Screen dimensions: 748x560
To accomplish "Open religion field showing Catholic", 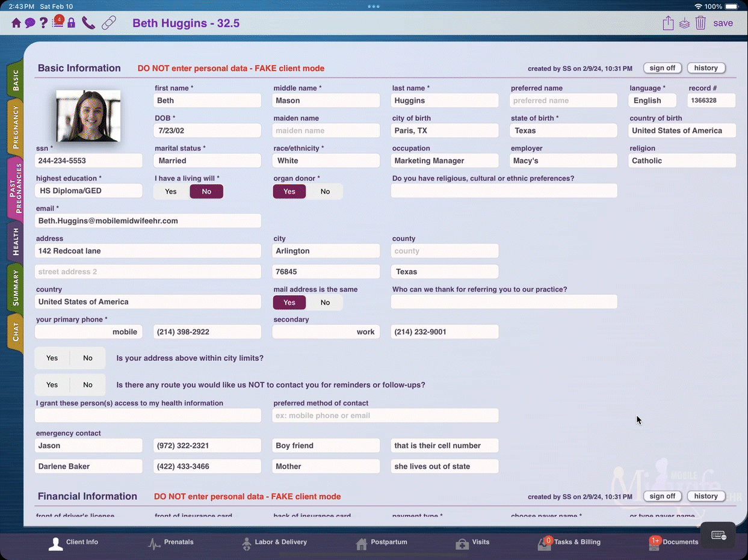I will [682, 161].
